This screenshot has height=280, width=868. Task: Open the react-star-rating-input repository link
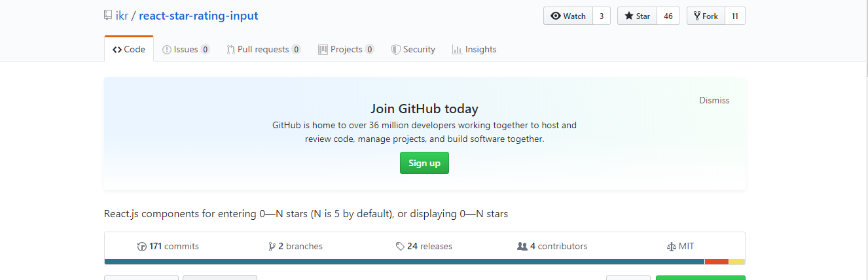coord(198,16)
